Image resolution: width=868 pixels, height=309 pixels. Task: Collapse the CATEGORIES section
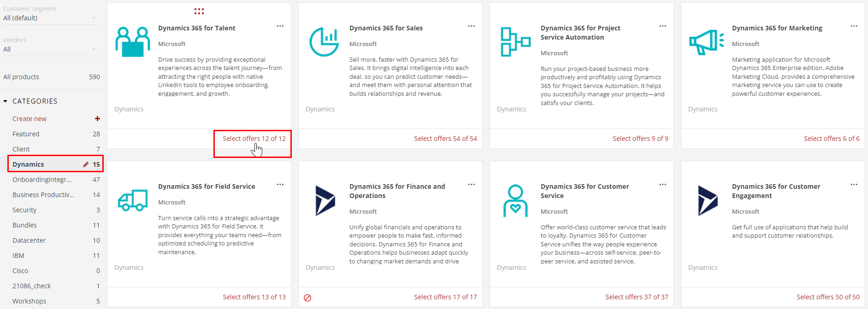tap(6, 101)
